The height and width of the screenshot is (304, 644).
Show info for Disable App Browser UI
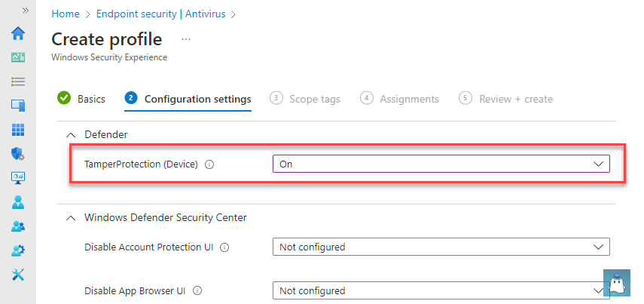click(197, 291)
